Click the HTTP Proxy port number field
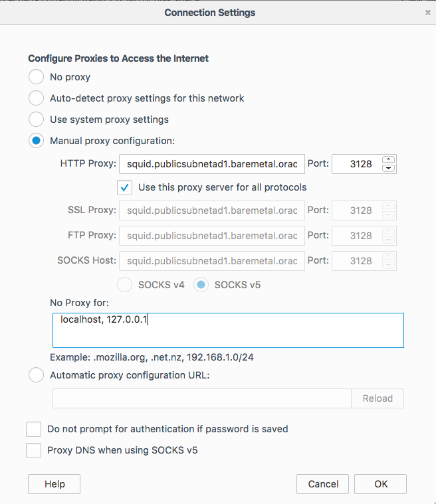The height and width of the screenshot is (504, 436). 357,164
